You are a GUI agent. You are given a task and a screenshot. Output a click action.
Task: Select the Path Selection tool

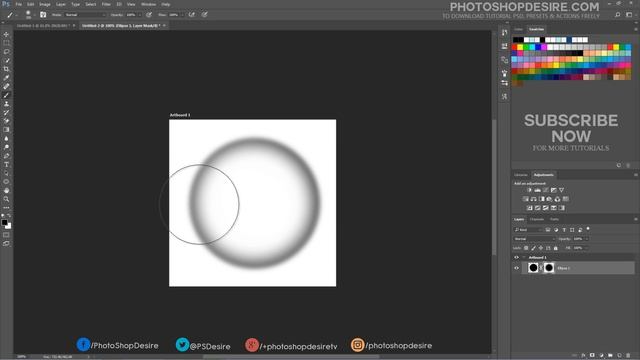(6, 173)
